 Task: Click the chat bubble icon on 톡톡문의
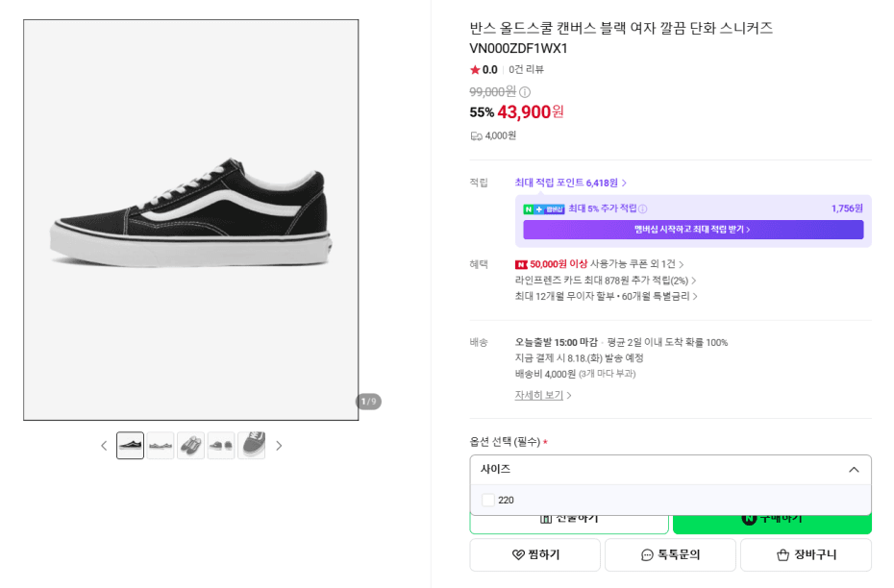647,554
